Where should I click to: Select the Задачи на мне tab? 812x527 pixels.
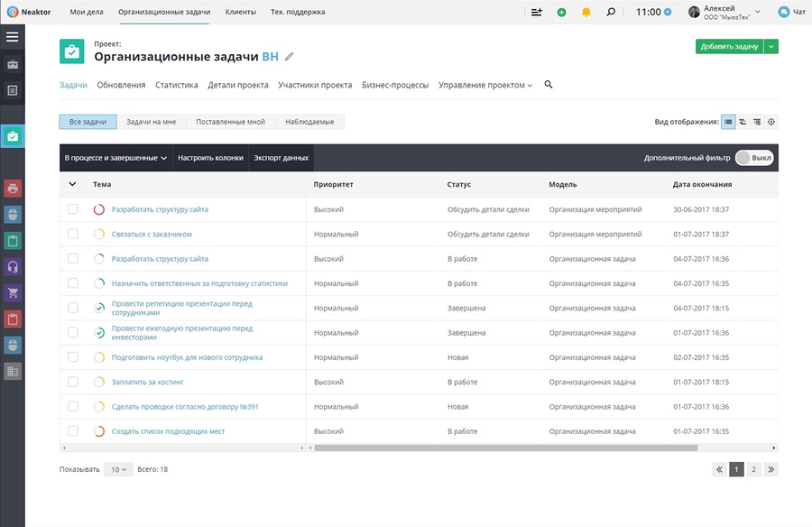152,122
